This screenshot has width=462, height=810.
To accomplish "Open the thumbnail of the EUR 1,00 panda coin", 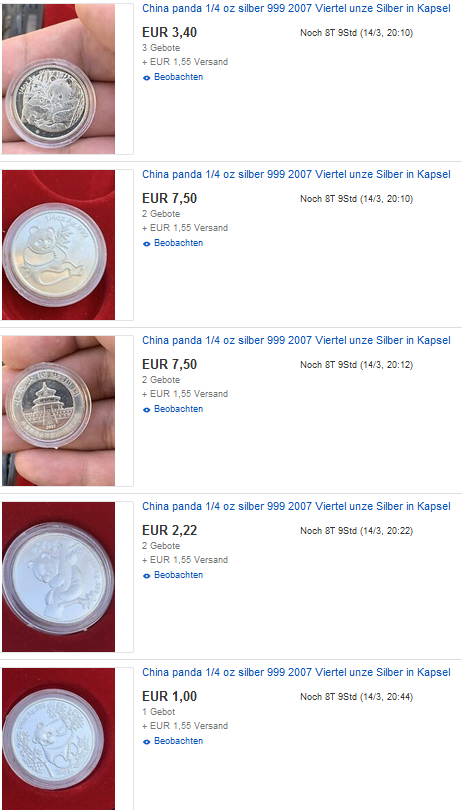I will [x=58, y=739].
